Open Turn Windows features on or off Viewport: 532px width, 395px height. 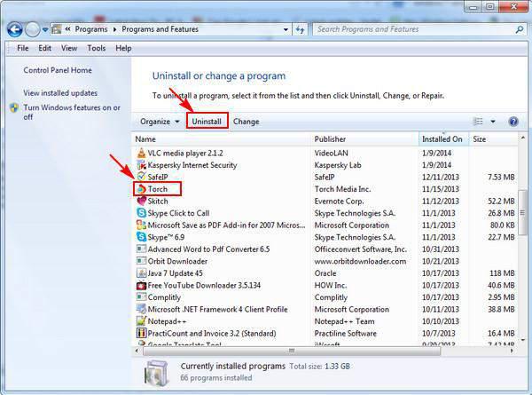click(72, 112)
